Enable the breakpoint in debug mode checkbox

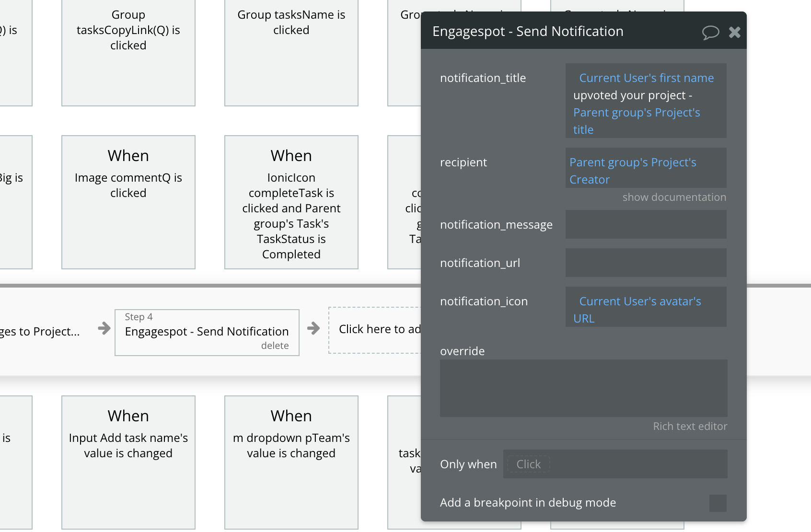(718, 503)
